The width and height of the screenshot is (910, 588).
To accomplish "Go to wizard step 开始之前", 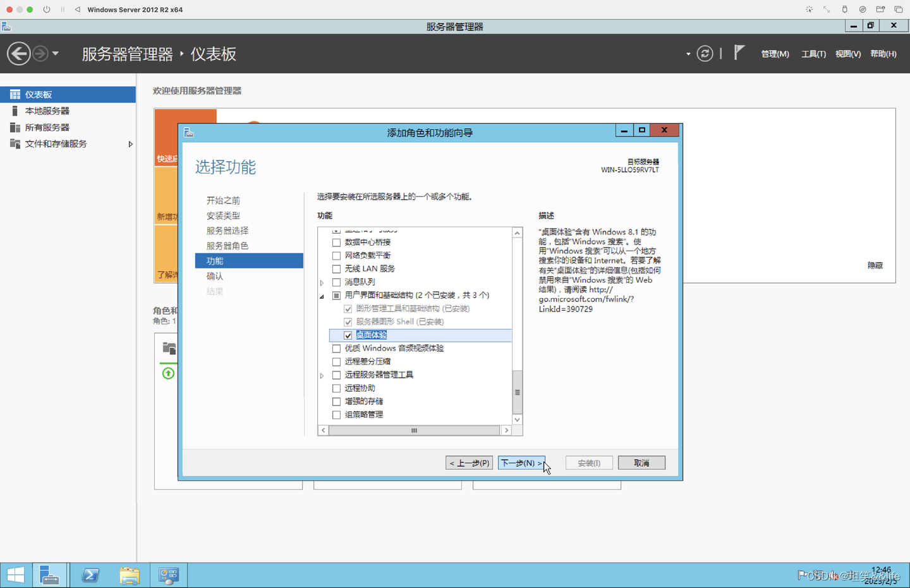I will point(223,200).
